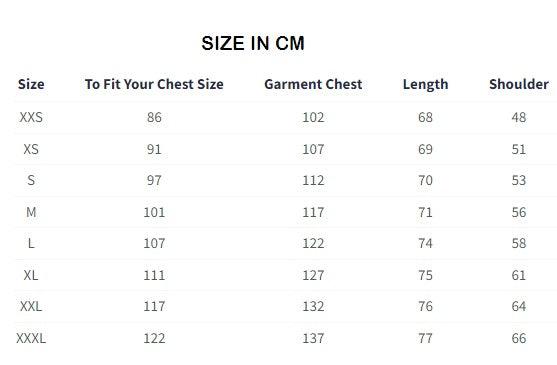The width and height of the screenshot is (557, 365).
Task: Click the XL size label
Action: tap(31, 275)
